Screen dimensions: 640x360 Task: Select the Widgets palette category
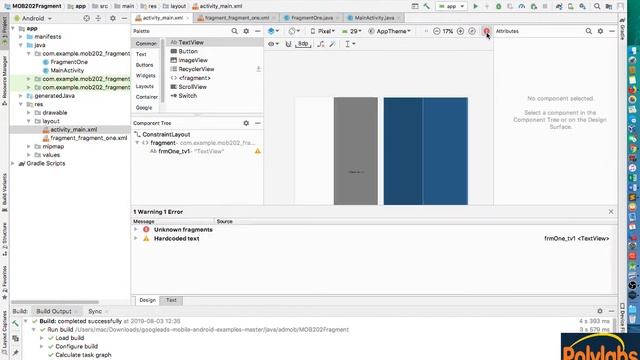(145, 76)
